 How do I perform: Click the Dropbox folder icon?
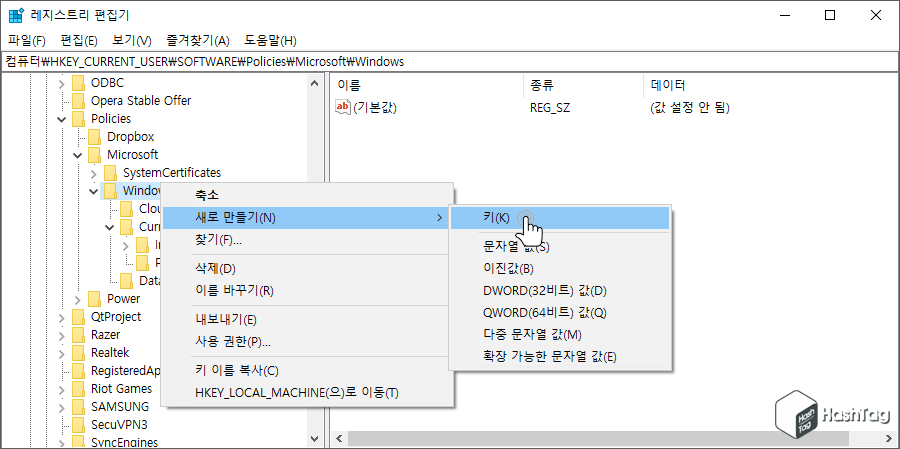(94, 137)
